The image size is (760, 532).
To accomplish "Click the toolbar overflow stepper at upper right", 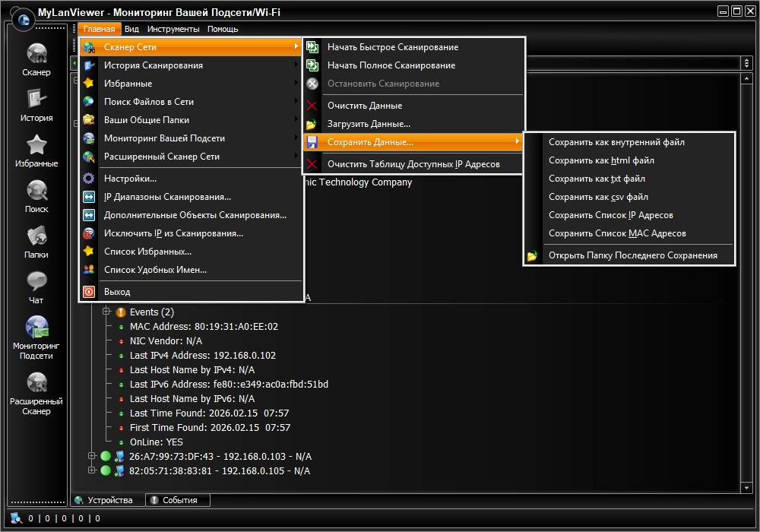I will (x=746, y=63).
